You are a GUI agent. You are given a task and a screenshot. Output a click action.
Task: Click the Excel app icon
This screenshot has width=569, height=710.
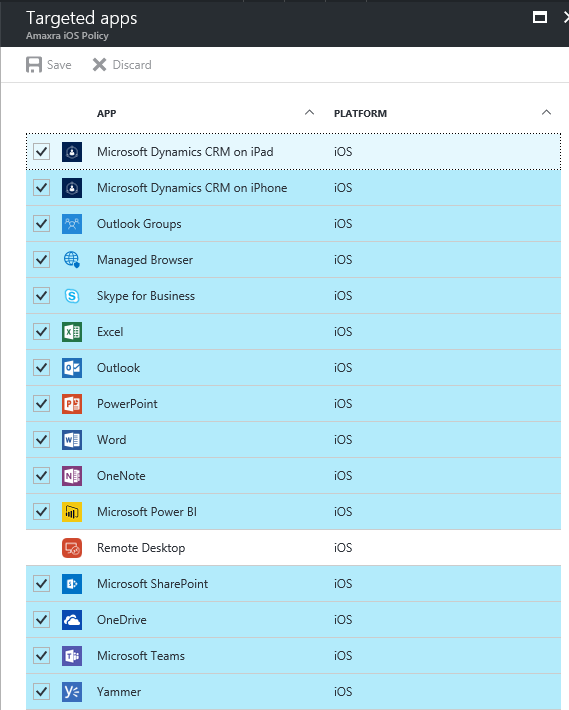(72, 332)
